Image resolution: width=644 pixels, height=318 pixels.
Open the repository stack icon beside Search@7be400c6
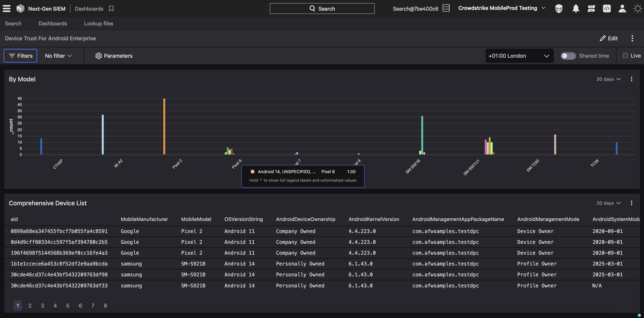pyautogui.click(x=446, y=8)
